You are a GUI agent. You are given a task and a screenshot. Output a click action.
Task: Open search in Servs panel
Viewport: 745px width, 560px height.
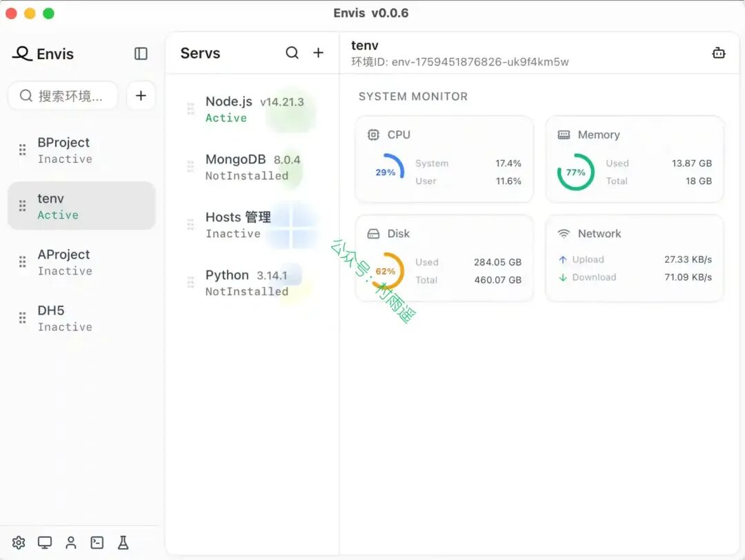click(292, 52)
